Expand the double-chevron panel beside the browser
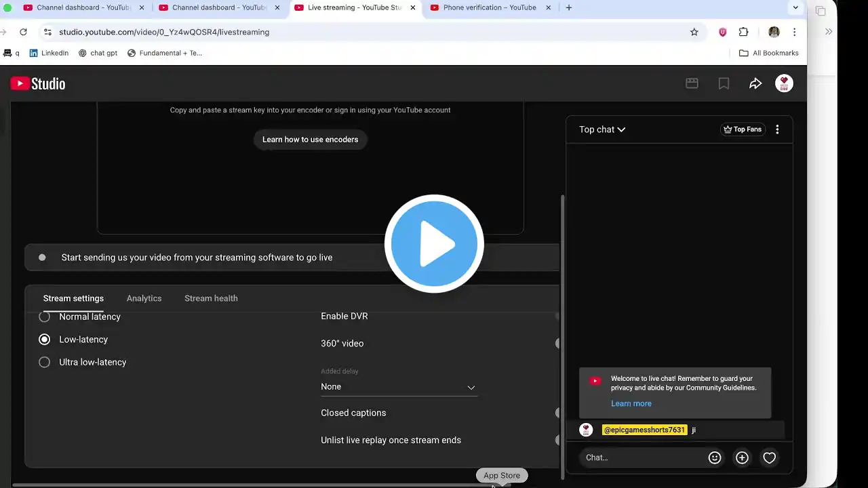868x488 pixels. (x=829, y=32)
